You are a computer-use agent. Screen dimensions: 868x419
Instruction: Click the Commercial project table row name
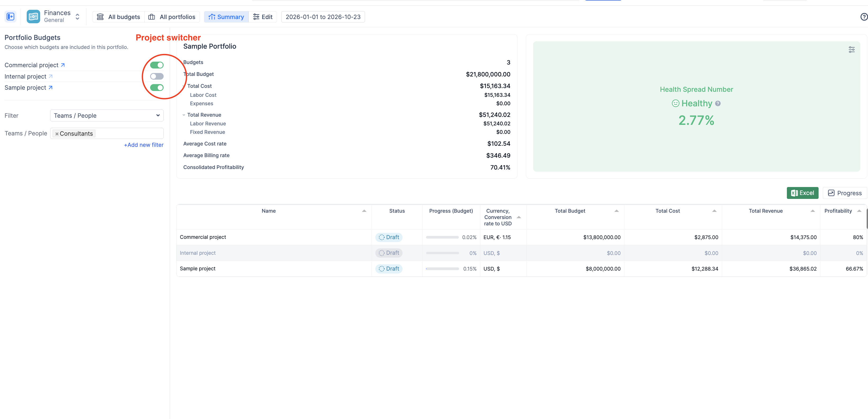tap(203, 237)
